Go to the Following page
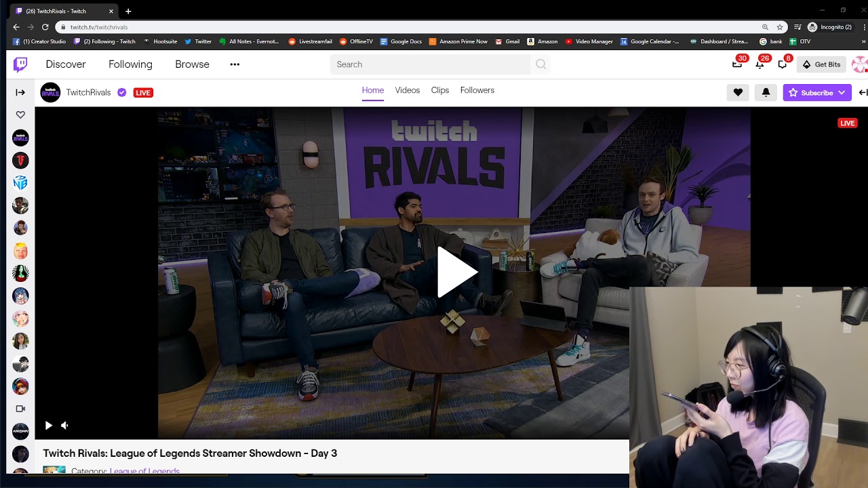Screen dimensions: 868x488 click(x=130, y=64)
